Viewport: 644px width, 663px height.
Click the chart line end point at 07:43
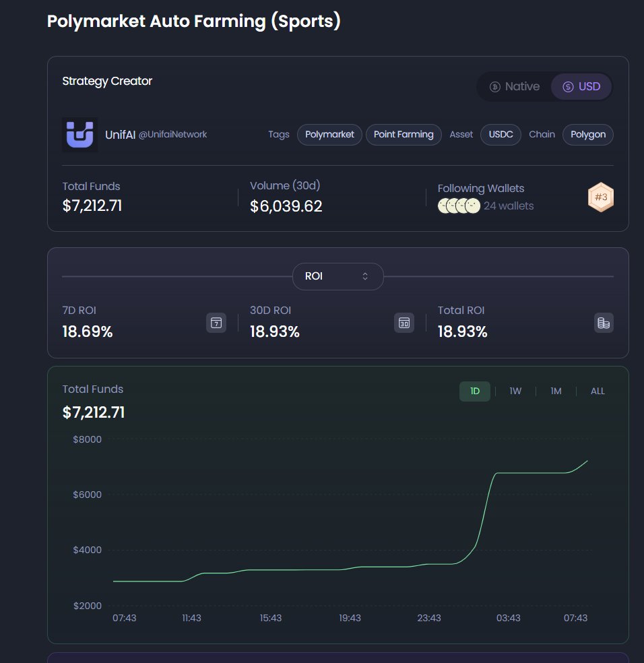click(x=587, y=461)
